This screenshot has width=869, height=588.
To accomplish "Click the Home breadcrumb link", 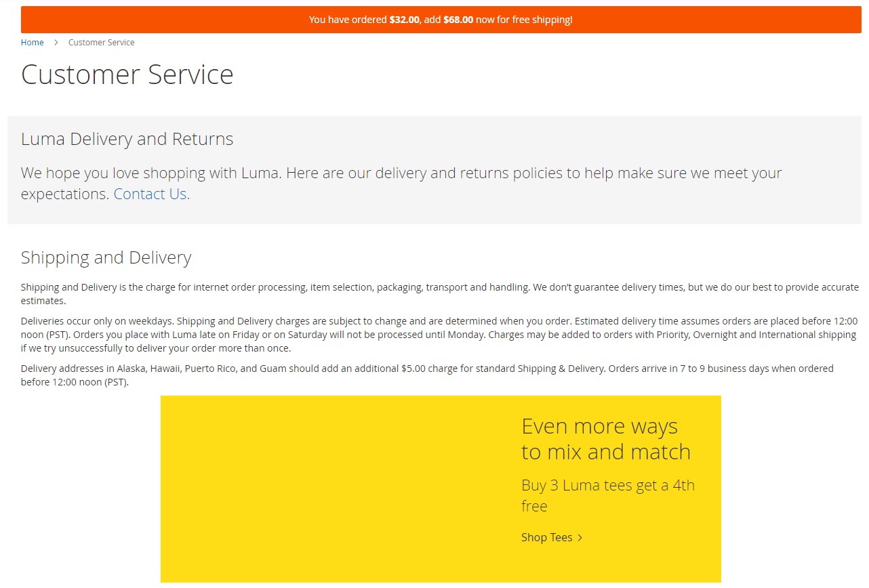I will pos(32,43).
